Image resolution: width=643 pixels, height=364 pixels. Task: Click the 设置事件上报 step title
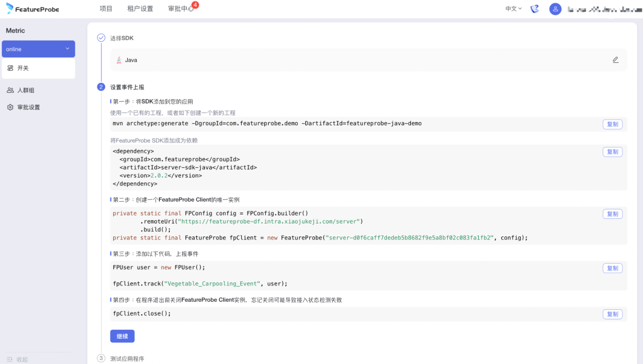[x=127, y=87]
